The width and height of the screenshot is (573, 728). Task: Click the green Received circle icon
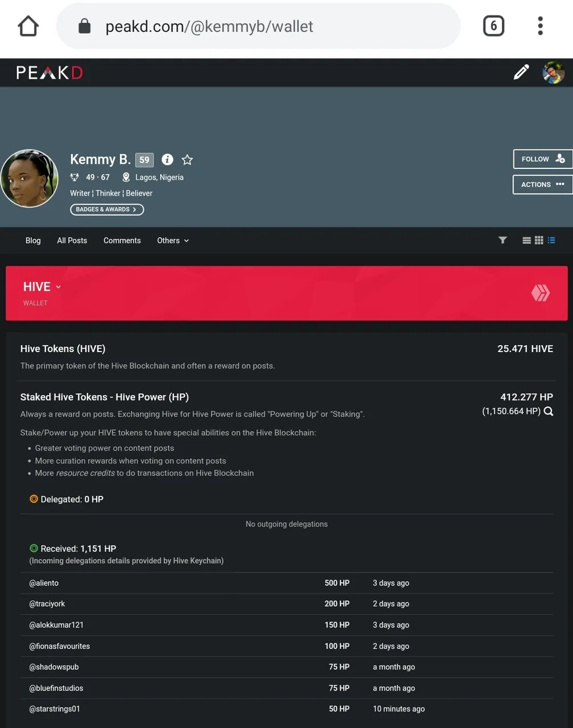coord(34,548)
